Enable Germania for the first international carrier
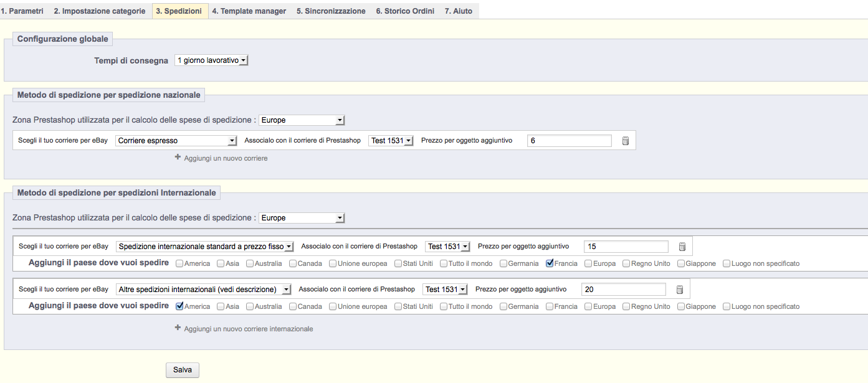This screenshot has width=868, height=383. click(503, 263)
